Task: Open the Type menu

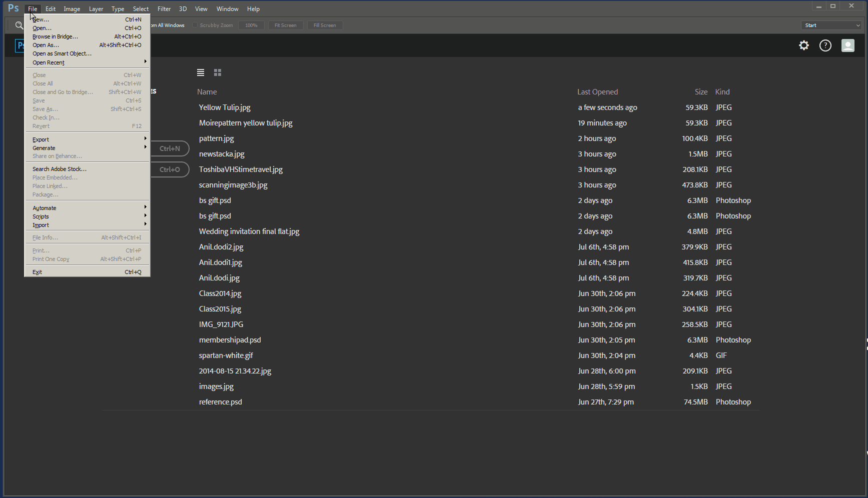Action: tap(118, 9)
